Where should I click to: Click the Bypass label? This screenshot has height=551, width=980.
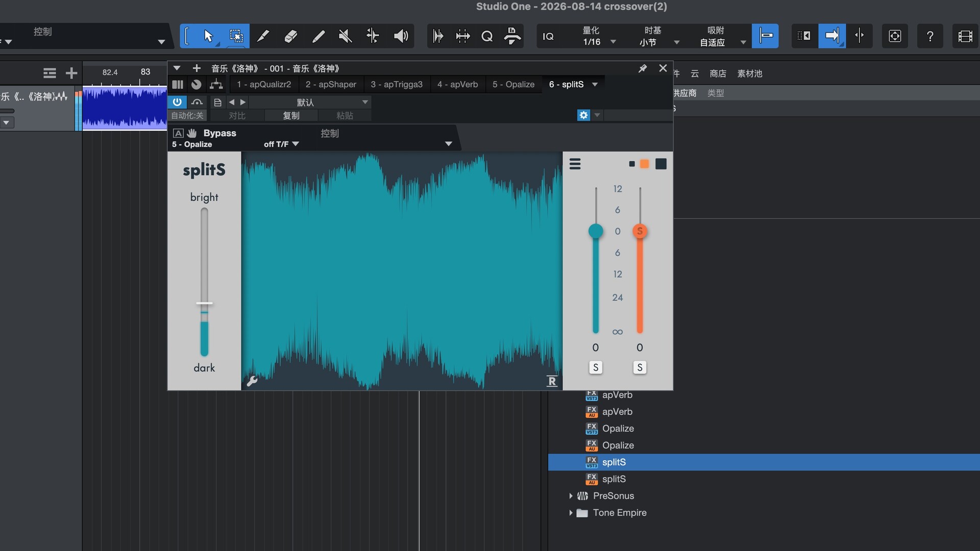tap(219, 133)
